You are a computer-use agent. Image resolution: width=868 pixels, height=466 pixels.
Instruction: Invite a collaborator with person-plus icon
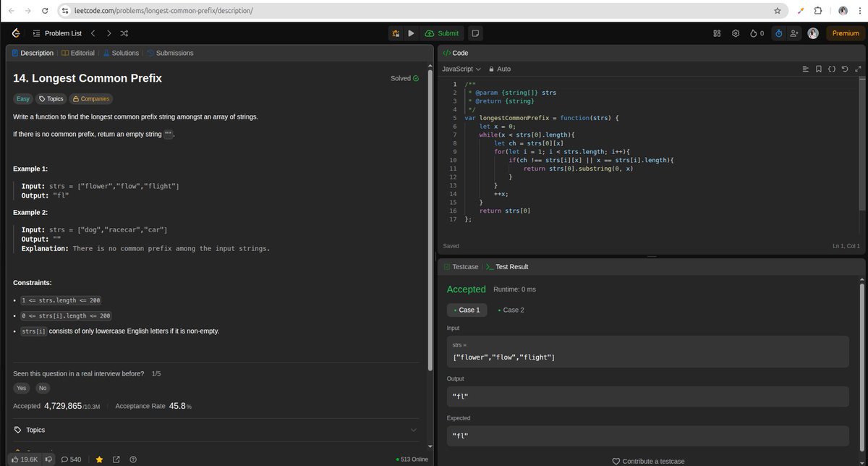(x=794, y=33)
